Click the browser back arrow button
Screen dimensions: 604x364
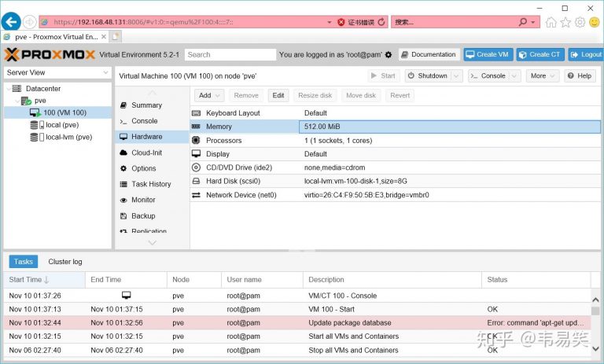[x=11, y=21]
